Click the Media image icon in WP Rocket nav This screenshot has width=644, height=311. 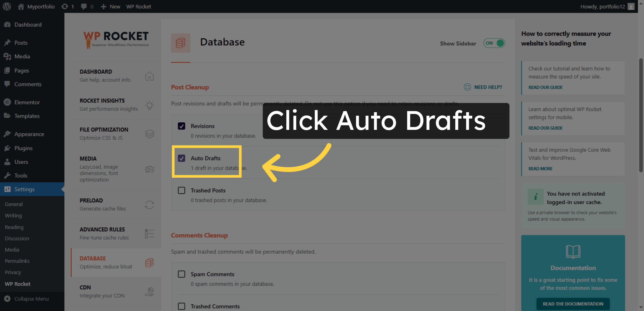click(x=149, y=169)
